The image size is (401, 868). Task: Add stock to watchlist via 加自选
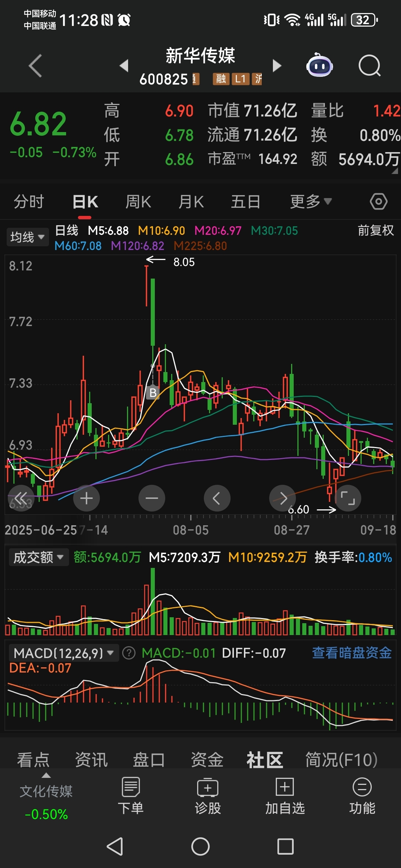285,796
